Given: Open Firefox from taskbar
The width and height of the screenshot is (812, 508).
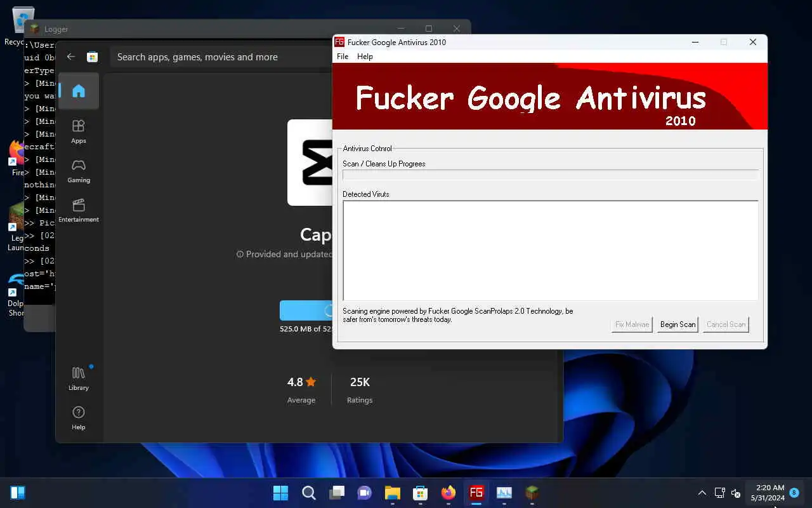Looking at the screenshot, I should click(448, 493).
